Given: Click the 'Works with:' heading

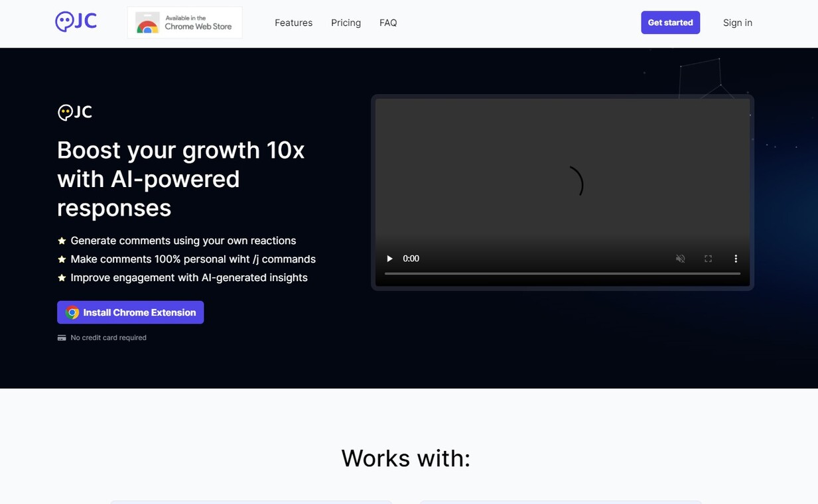Looking at the screenshot, I should click(x=405, y=458).
